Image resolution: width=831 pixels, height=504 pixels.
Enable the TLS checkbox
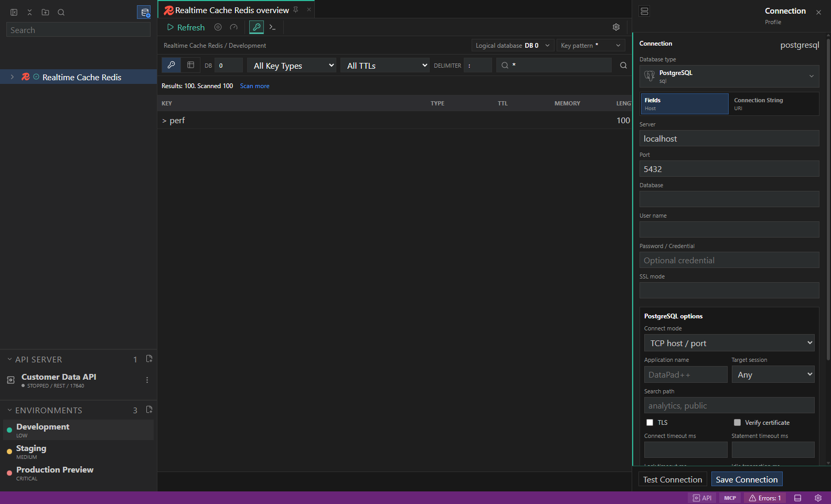click(x=650, y=423)
